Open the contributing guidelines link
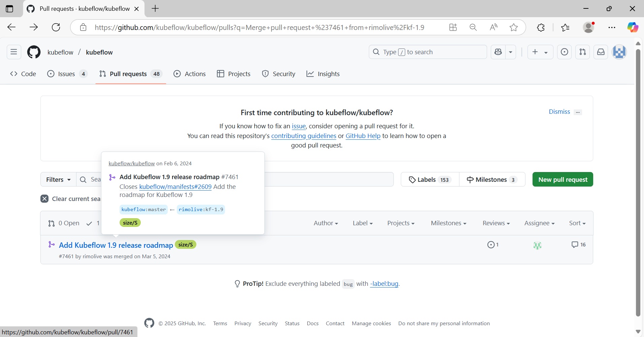 (x=303, y=136)
